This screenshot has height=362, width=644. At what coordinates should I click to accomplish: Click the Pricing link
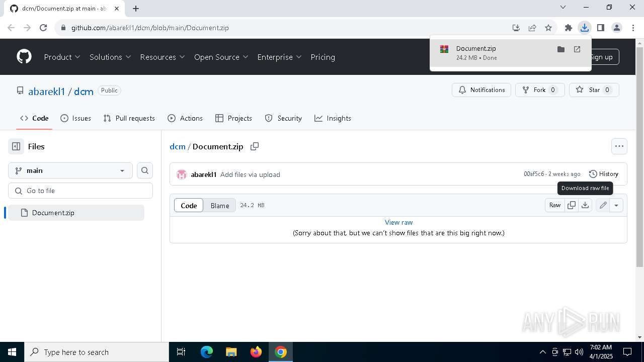pos(323,57)
